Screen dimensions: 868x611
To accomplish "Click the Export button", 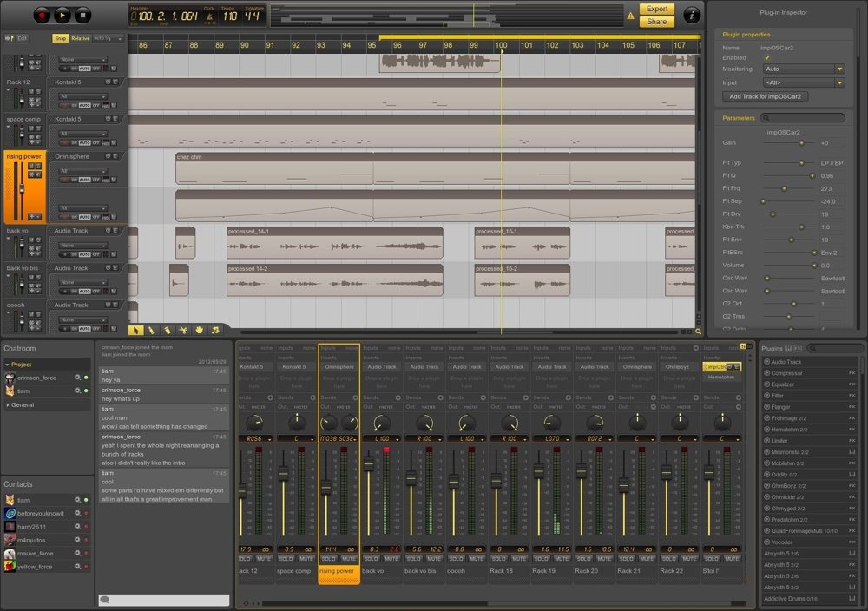I will 657,9.
